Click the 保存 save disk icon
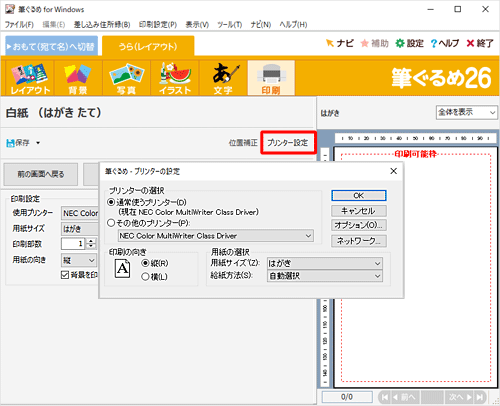Screen dimensions: 500x406 pos(18,143)
